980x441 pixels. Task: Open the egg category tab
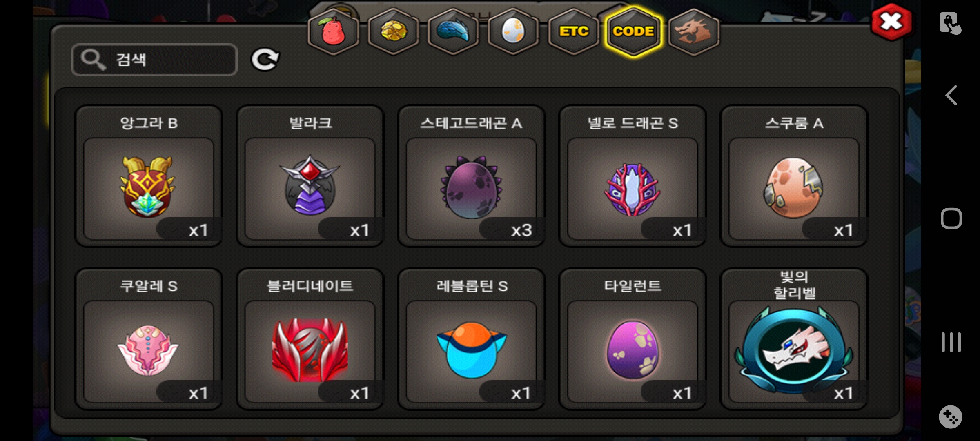tap(513, 31)
